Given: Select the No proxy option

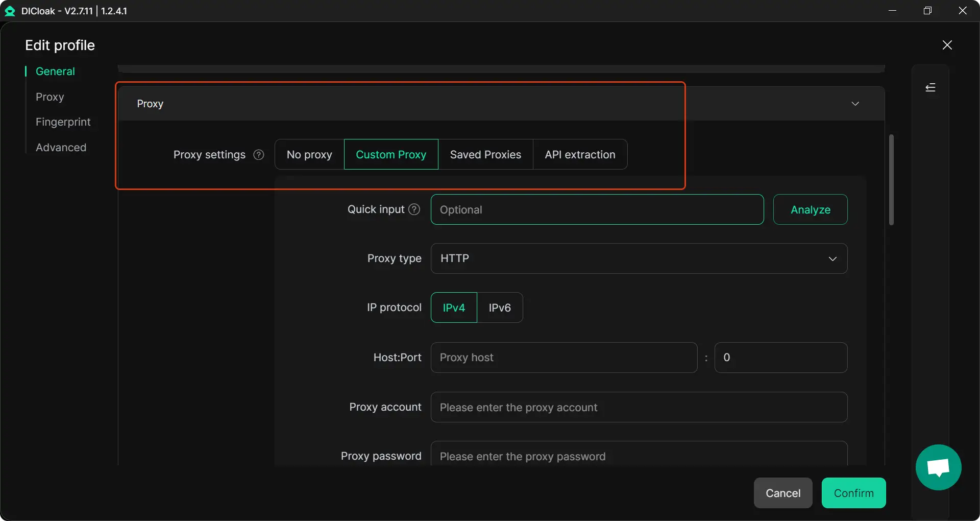Looking at the screenshot, I should 309,154.
